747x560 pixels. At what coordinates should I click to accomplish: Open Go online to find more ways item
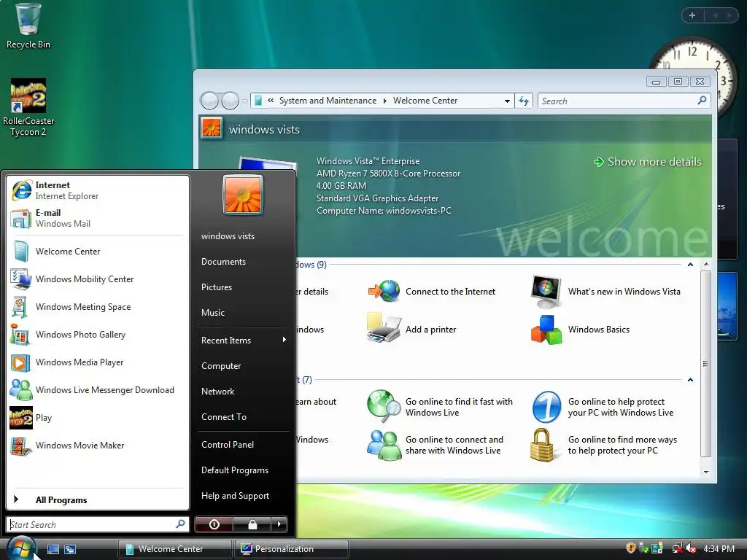click(x=603, y=446)
